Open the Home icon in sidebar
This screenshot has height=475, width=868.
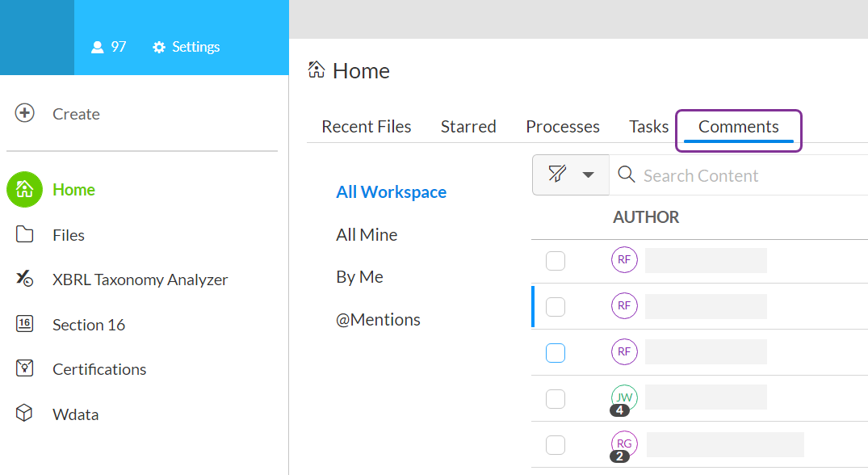[x=25, y=190]
